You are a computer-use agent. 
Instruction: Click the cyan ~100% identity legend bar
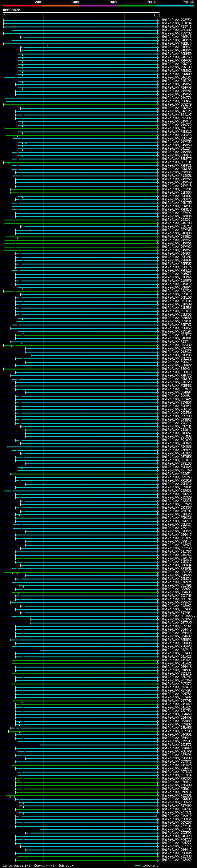coord(175,6)
